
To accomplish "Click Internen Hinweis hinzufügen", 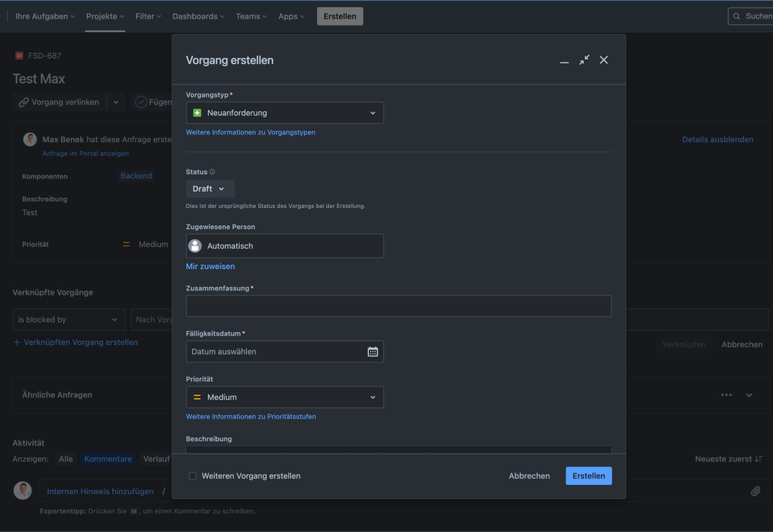I will (100, 492).
